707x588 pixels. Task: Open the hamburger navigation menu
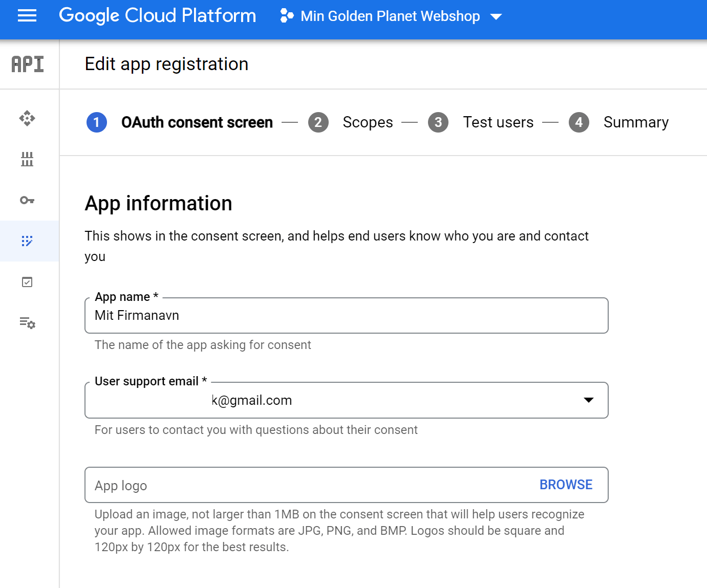[x=27, y=16]
